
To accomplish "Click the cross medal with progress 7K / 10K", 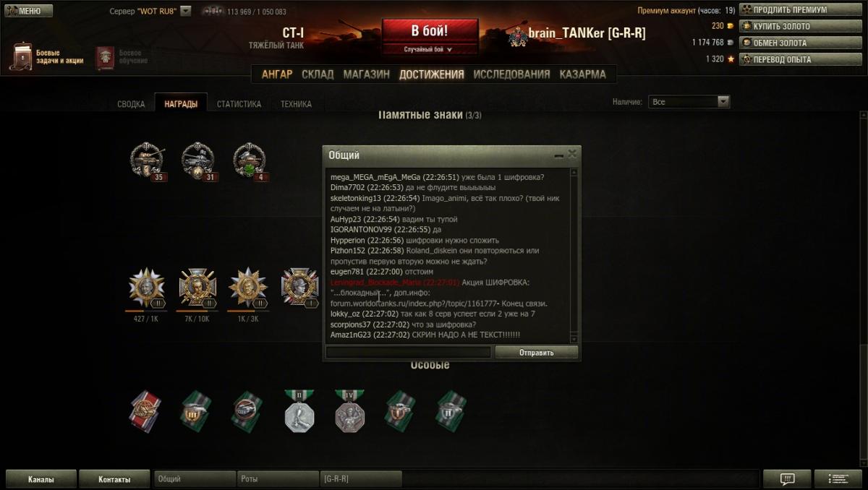I will pos(197,288).
